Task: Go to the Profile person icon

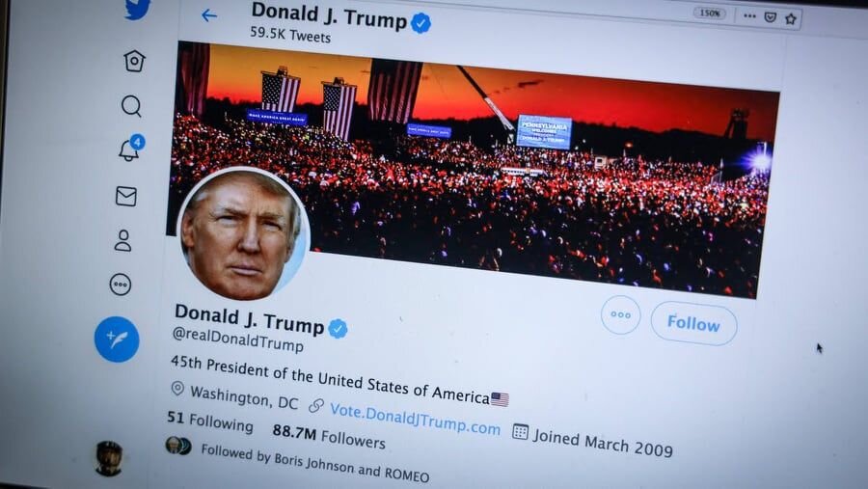Action: 122,241
